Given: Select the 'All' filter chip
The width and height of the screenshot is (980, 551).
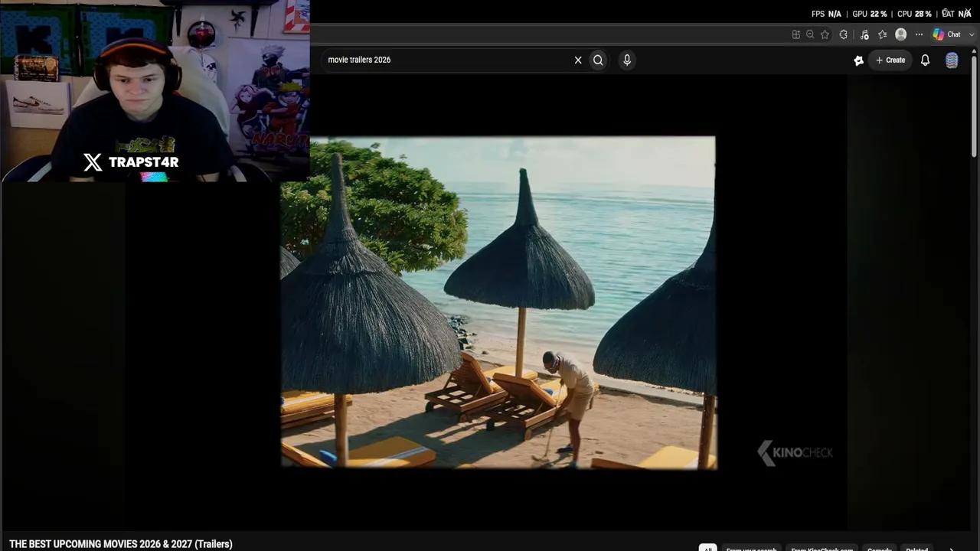Looking at the screenshot, I should point(707,548).
